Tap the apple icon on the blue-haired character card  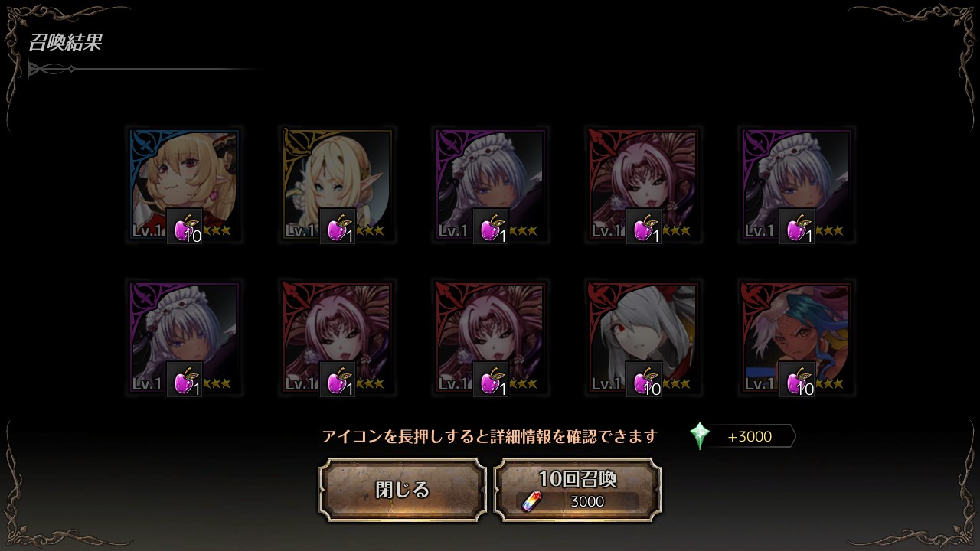(x=797, y=379)
